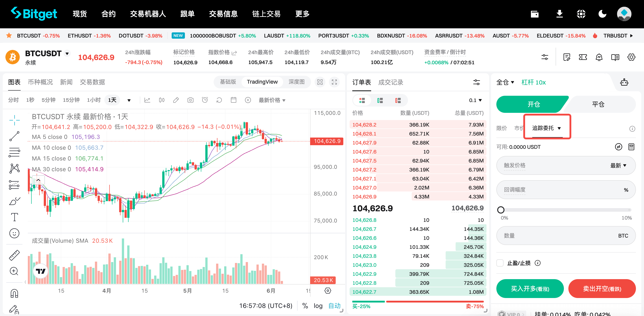Enable the 止盈/止损 checkbox
This screenshot has width=644, height=316.
(x=500, y=263)
